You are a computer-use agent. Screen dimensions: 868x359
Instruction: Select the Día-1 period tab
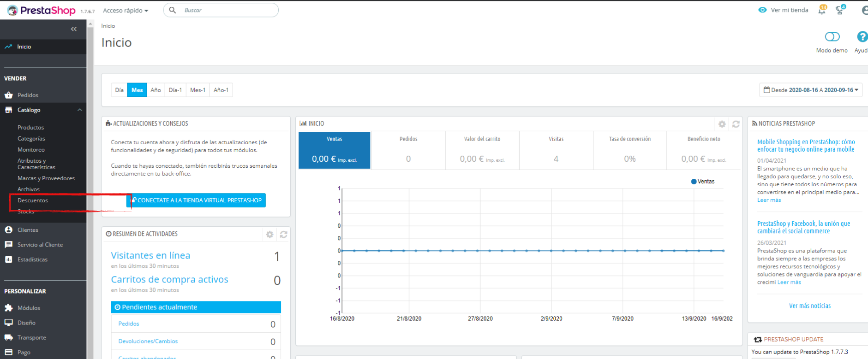pyautogui.click(x=175, y=90)
